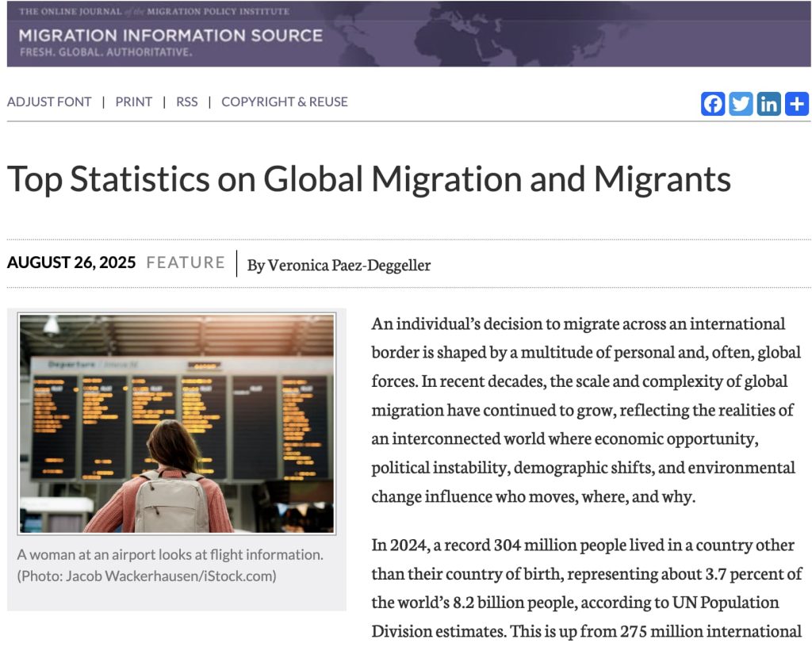This screenshot has height=647, width=812.
Task: Click the Jacob Wackerhausen photo credit
Action: point(147,576)
